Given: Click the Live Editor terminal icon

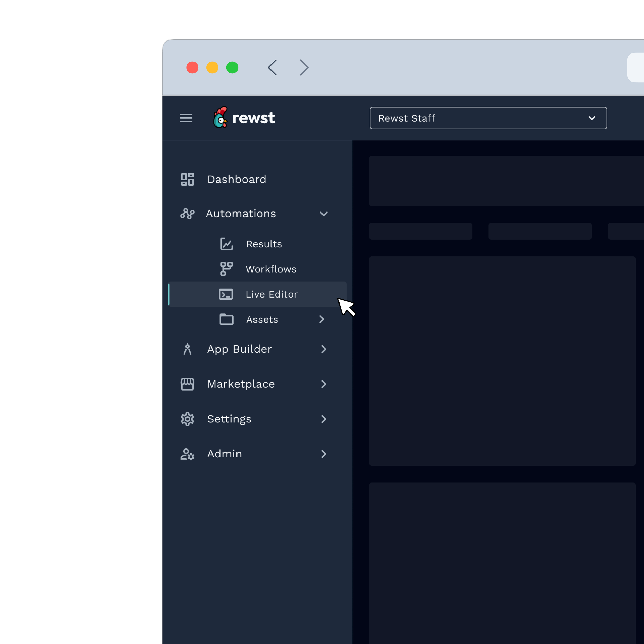Looking at the screenshot, I should pos(226,294).
